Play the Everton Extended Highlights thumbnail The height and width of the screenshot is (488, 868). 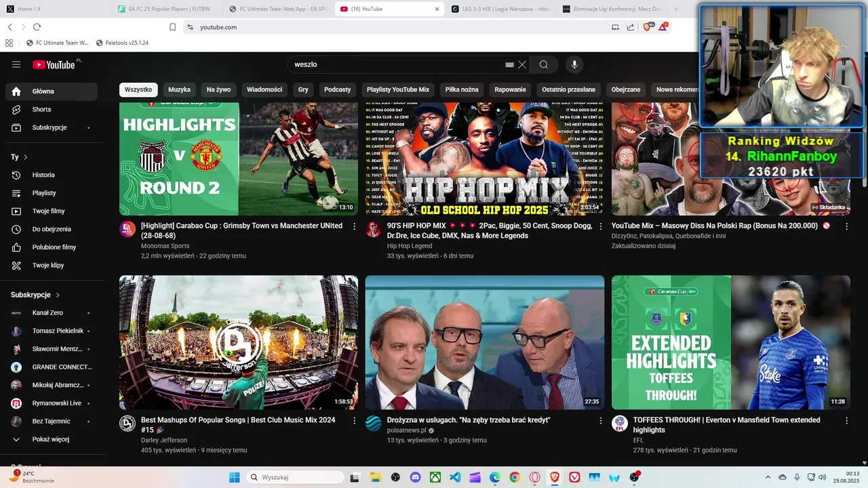click(731, 342)
